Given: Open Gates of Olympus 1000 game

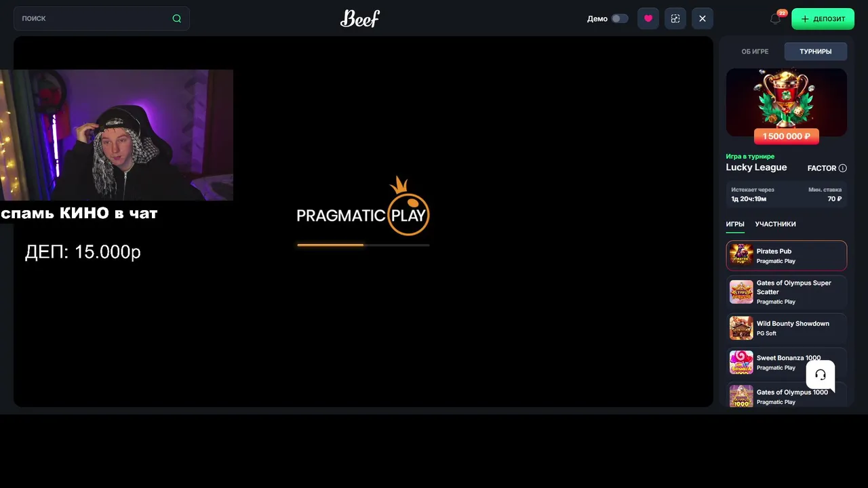Looking at the screenshot, I should coord(787,395).
